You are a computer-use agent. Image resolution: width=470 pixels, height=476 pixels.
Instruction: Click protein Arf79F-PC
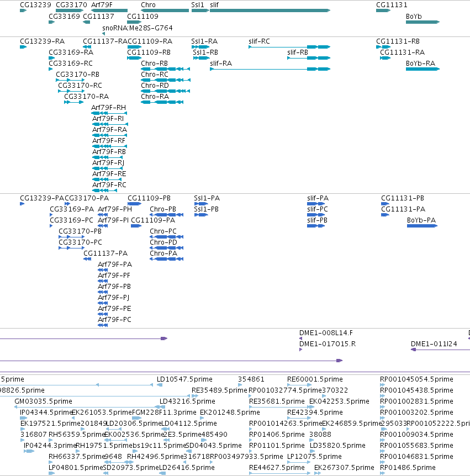coord(103,325)
